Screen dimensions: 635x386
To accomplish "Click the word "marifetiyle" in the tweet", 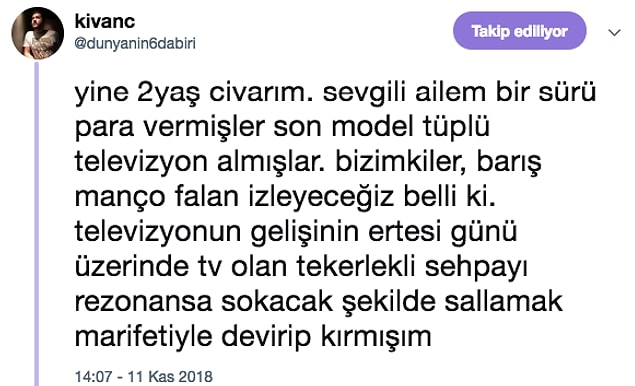I will click(143, 337).
